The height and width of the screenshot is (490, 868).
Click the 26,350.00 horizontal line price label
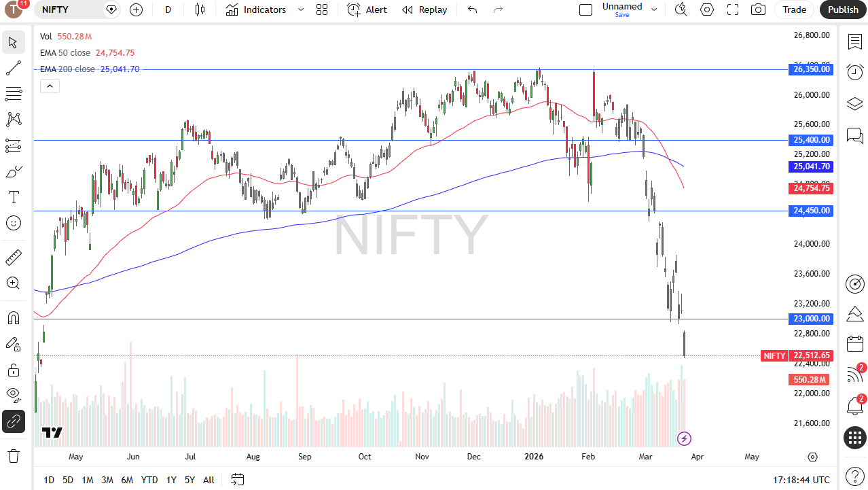click(810, 69)
